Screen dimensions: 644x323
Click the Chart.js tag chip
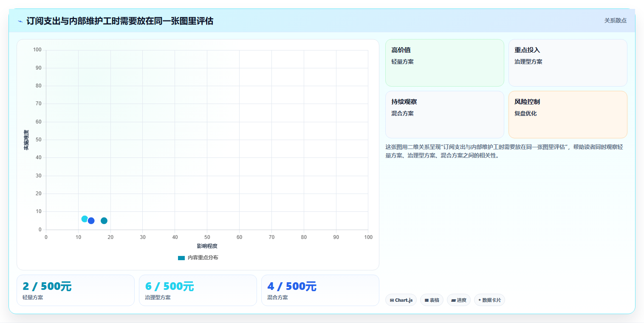[x=401, y=300]
